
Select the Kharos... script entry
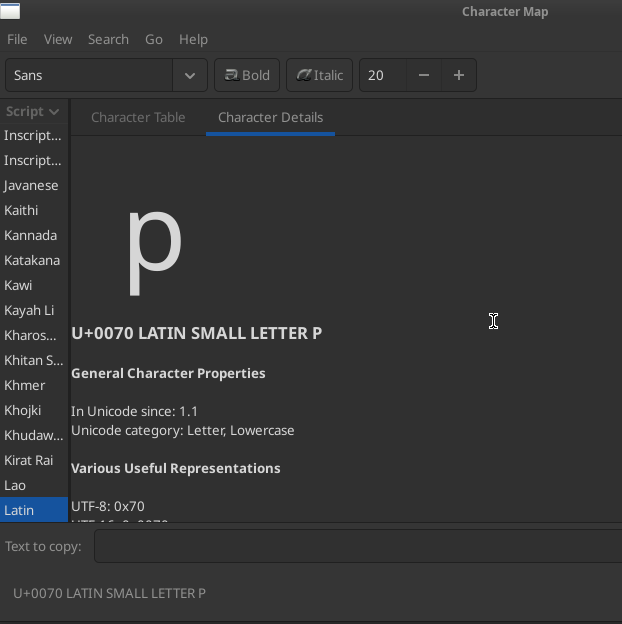coord(34,335)
